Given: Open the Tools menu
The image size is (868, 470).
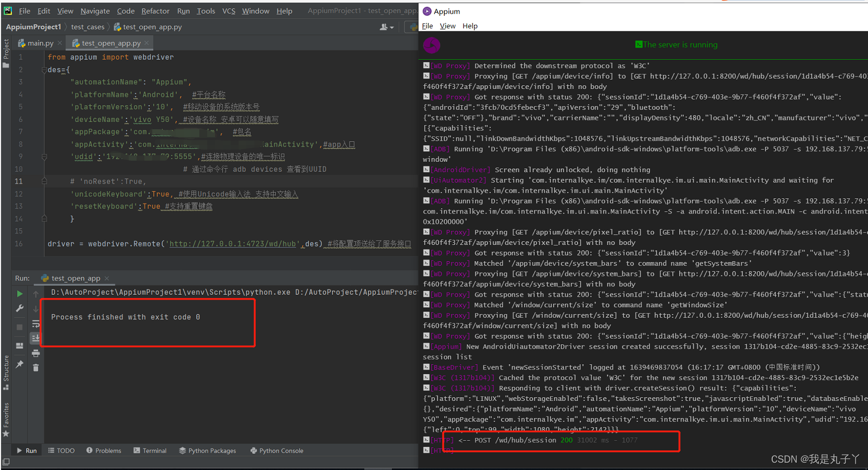Looking at the screenshot, I should 206,11.
